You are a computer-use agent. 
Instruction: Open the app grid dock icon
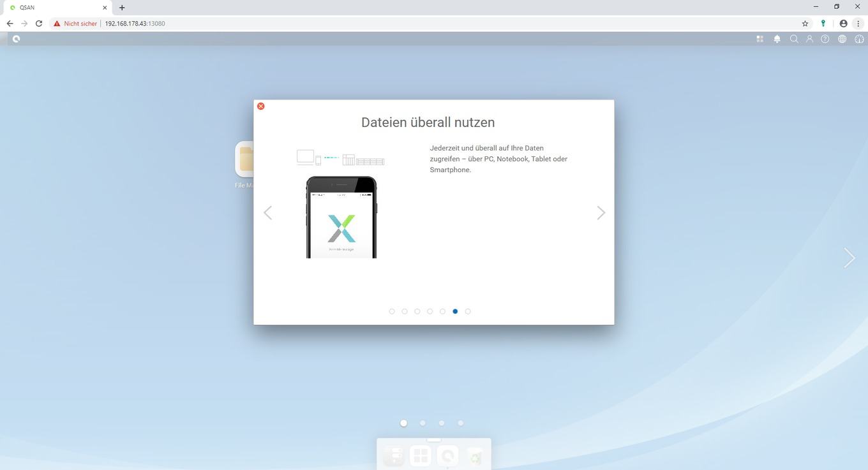421,456
